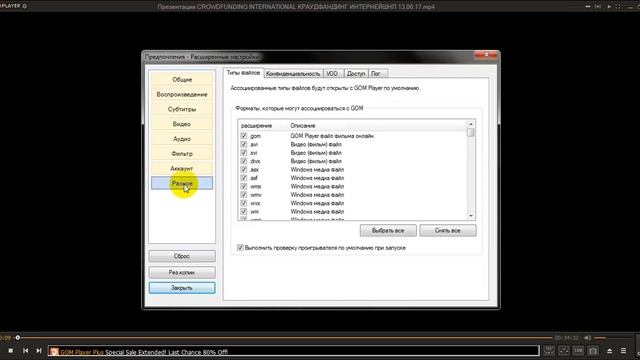Click the playback seek bar handle
The image size is (640, 360).
pyautogui.click(x=18, y=338)
